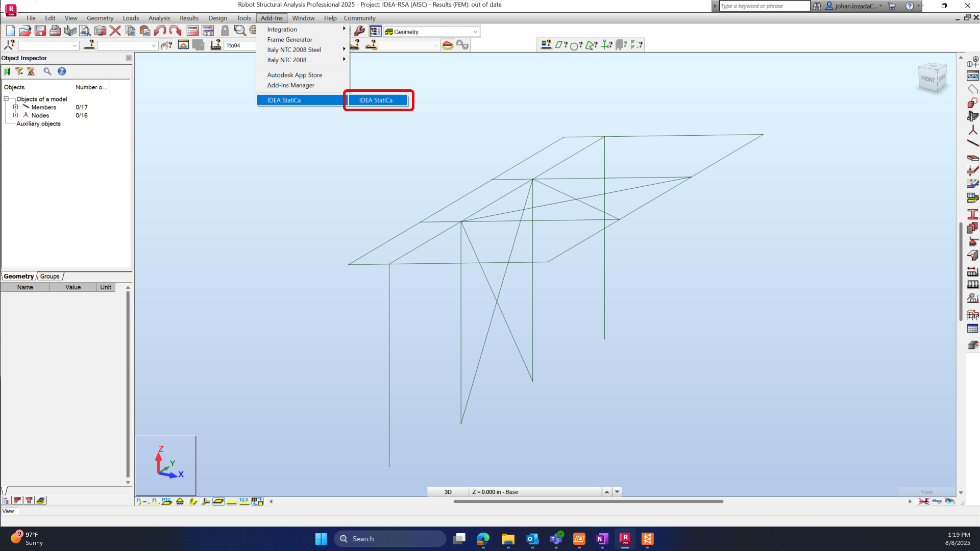Screen dimensions: 980x551
Task: Click the Print icon in toolbar
Action: click(x=55, y=31)
